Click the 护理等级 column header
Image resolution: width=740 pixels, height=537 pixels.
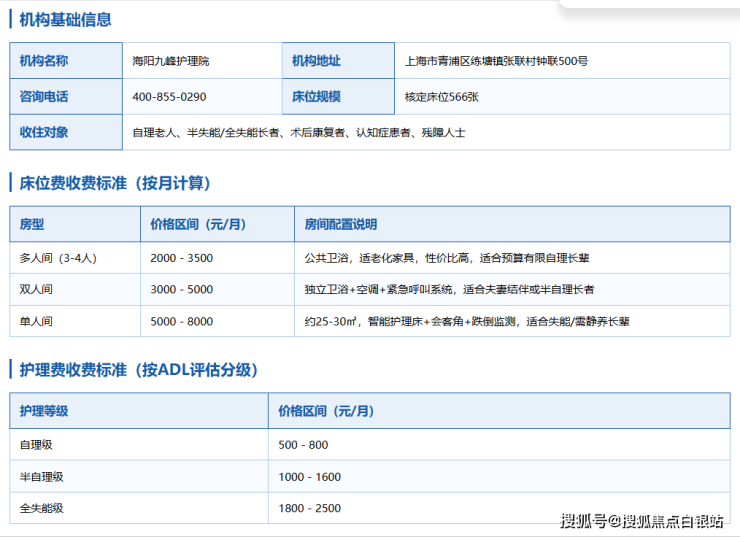pyautogui.click(x=139, y=411)
